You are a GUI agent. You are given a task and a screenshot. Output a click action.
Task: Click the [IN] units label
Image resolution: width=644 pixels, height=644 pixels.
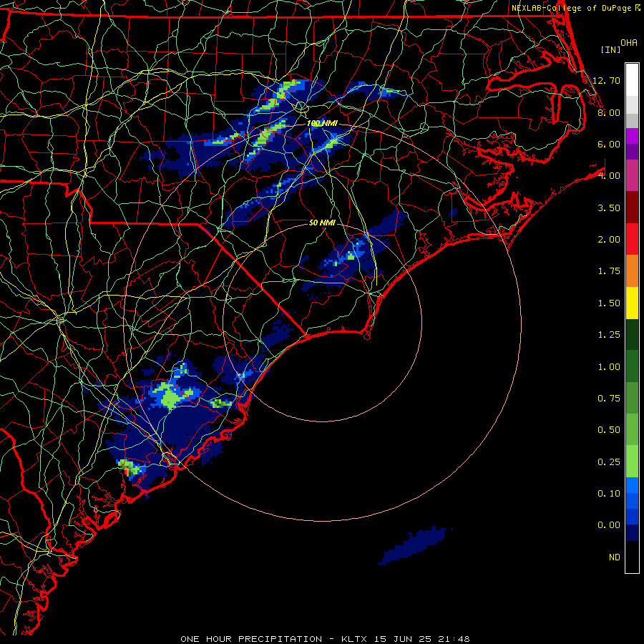click(x=610, y=49)
